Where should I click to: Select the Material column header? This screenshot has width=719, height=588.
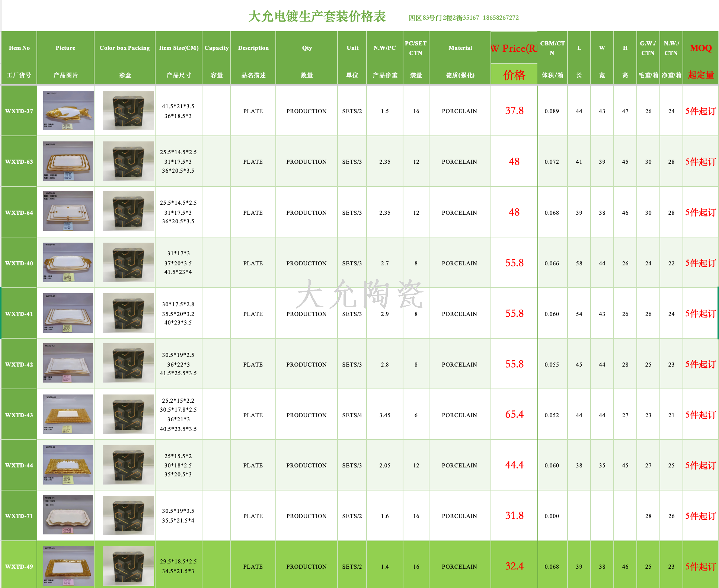coord(460,48)
